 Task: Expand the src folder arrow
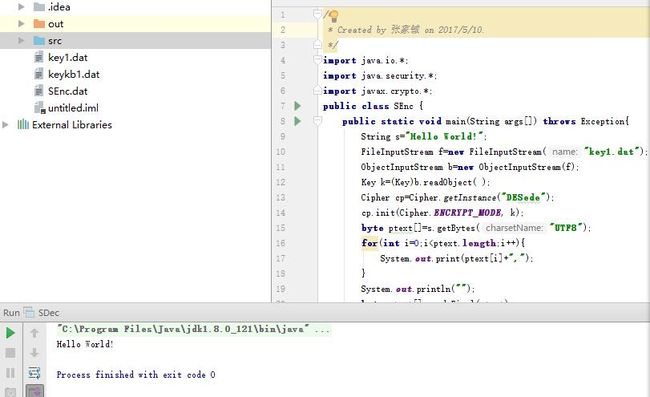[x=21, y=40]
